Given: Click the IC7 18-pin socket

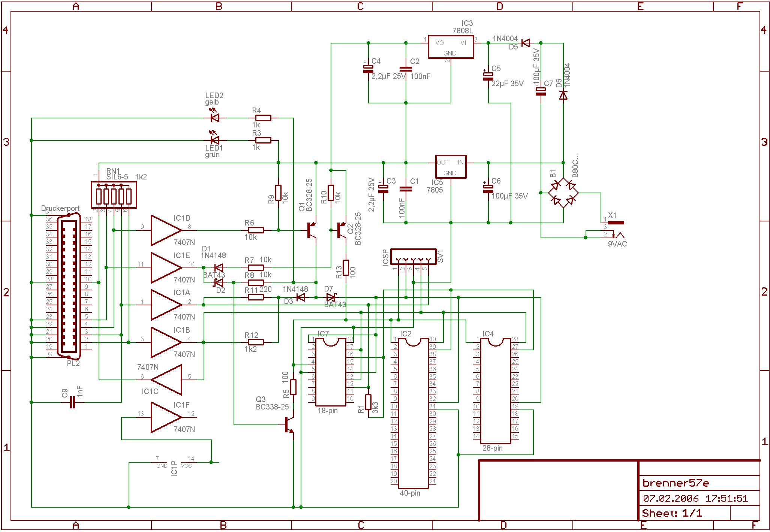Looking at the screenshot, I should [330, 372].
